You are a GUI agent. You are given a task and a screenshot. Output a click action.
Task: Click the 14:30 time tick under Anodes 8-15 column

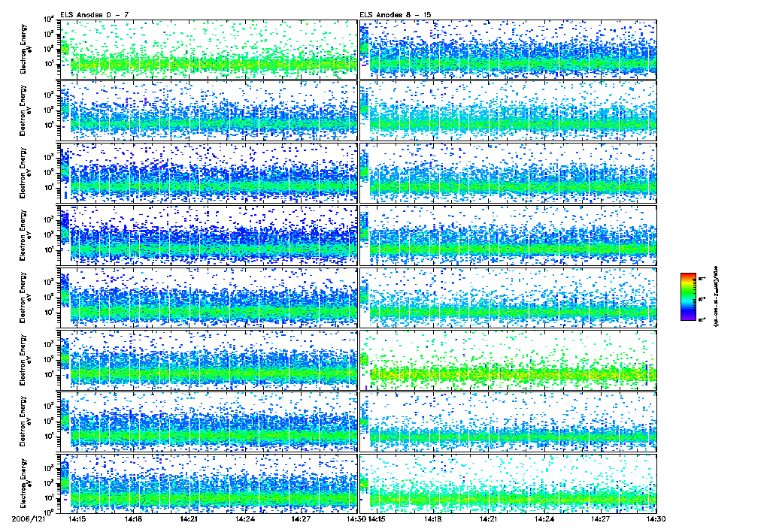coord(656,518)
